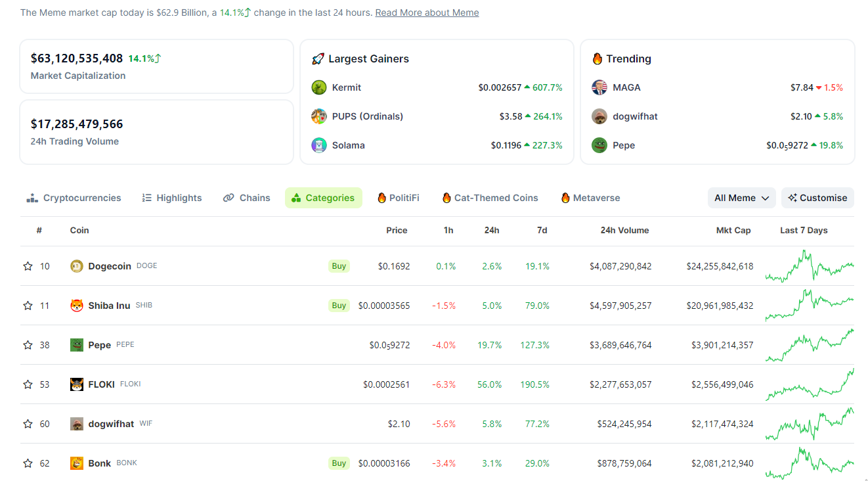868x481 pixels.
Task: Click the rocket icon beside Largest Gainers
Action: coord(318,58)
